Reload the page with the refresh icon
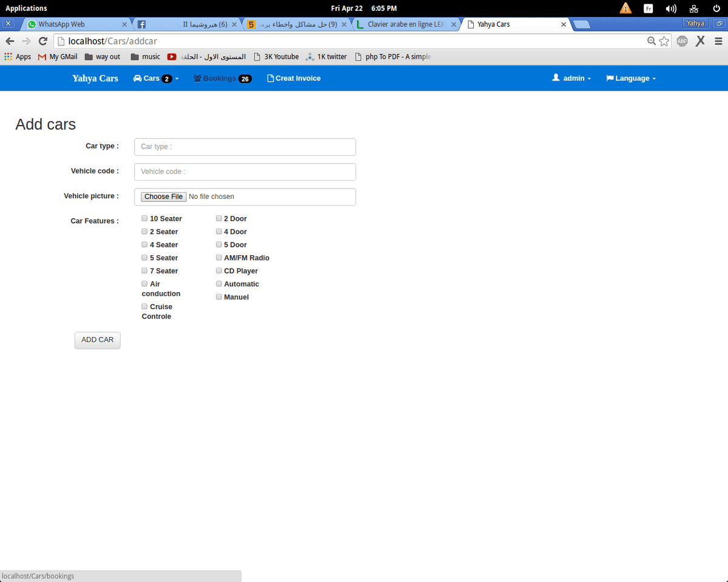728x582 pixels. click(42, 41)
